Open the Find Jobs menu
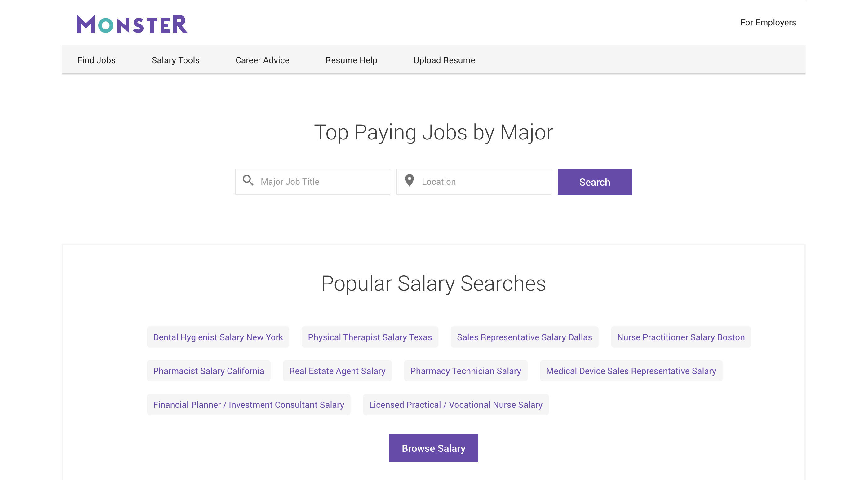The image size is (868, 480). [x=96, y=60]
